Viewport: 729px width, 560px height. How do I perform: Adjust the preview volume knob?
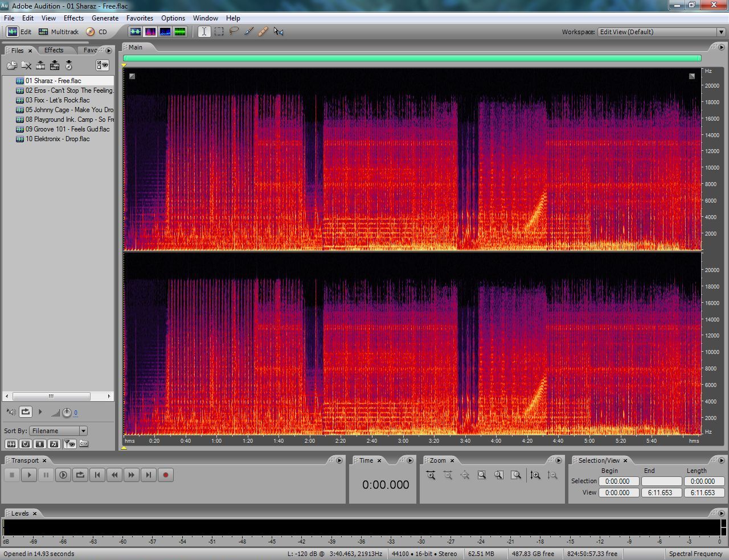point(67,413)
